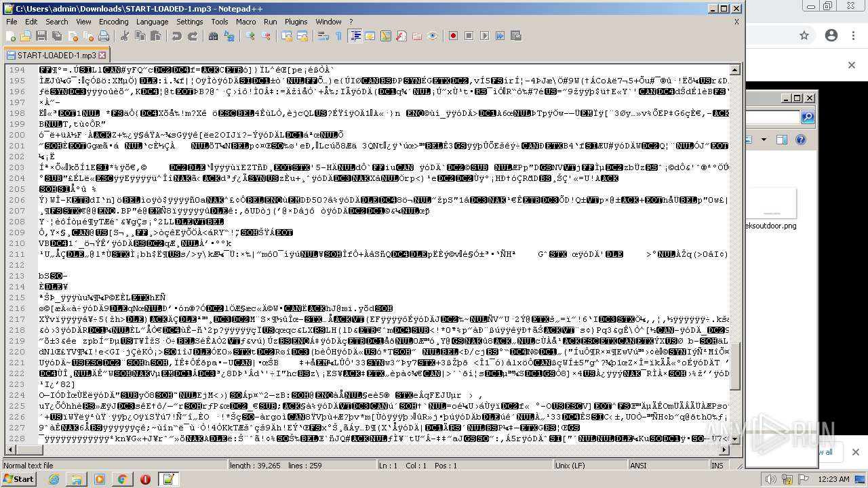The width and height of the screenshot is (868, 488).
Task: Open Folder as Workspace toolbar icon
Action: (417, 36)
